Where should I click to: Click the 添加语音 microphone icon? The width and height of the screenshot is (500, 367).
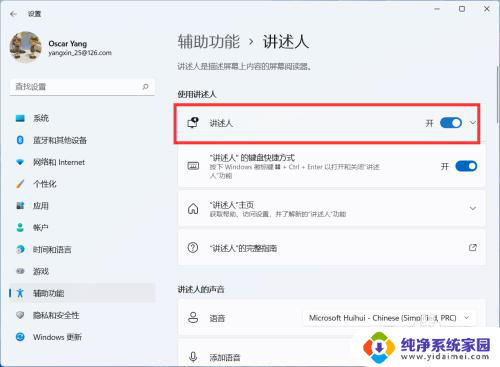(x=193, y=357)
